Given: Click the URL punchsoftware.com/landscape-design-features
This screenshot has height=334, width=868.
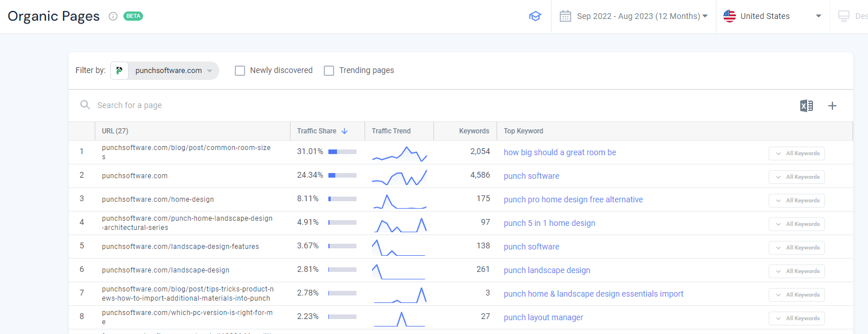Looking at the screenshot, I should [x=180, y=247].
